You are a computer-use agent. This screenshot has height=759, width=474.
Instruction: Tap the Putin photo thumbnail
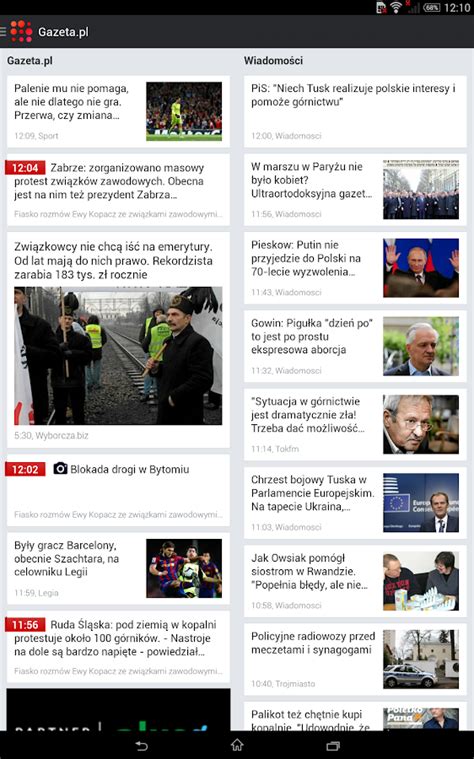point(421,268)
